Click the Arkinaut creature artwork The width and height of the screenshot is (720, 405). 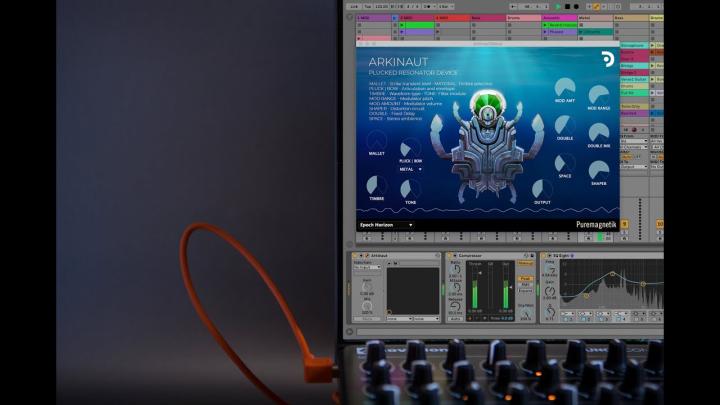point(487,145)
